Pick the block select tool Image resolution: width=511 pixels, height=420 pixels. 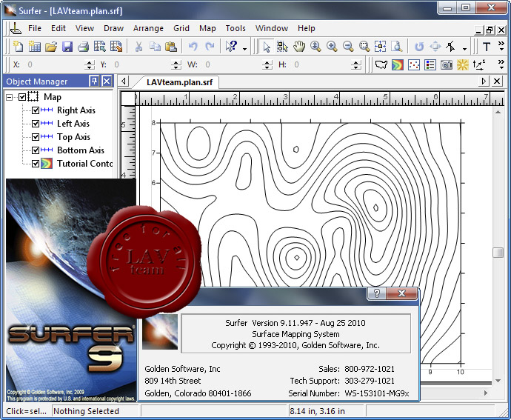click(283, 47)
